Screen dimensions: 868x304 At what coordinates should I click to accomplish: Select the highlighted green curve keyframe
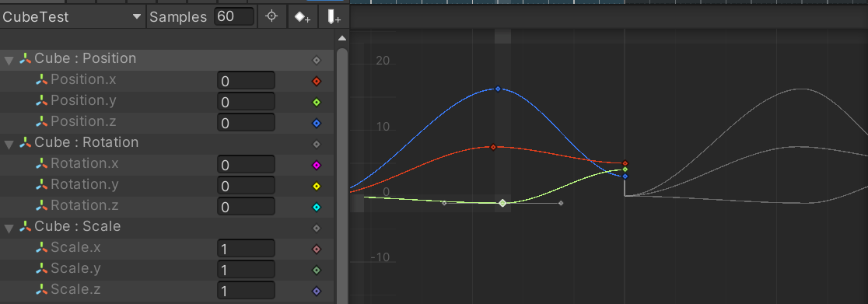tap(502, 203)
